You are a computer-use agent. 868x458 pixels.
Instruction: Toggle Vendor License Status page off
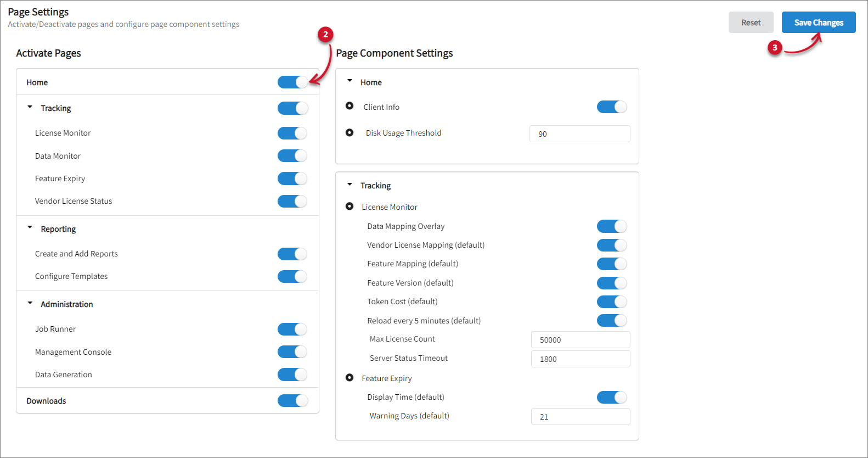point(292,201)
